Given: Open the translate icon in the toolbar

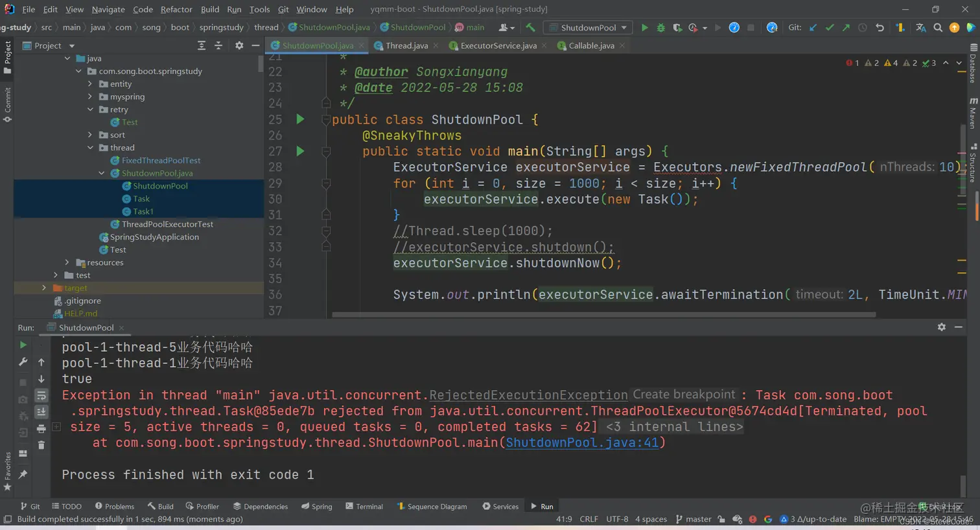Looking at the screenshot, I should pyautogui.click(x=921, y=28).
